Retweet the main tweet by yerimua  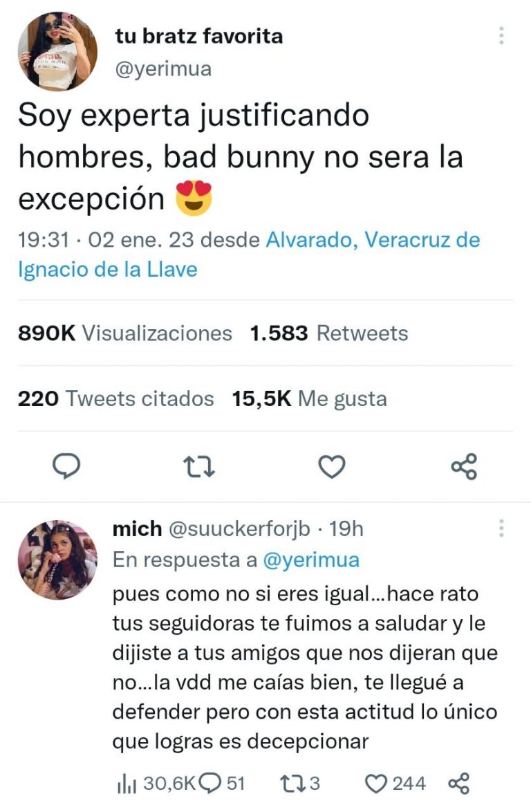tap(200, 466)
